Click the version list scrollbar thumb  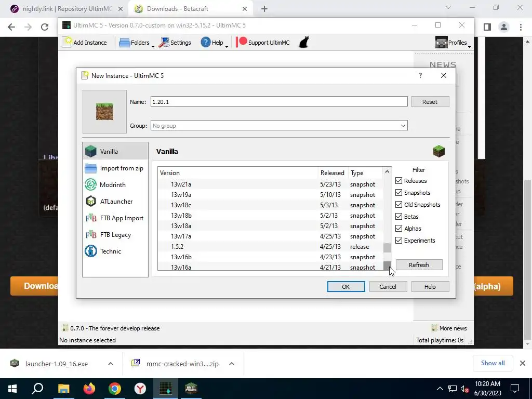tap(387, 248)
